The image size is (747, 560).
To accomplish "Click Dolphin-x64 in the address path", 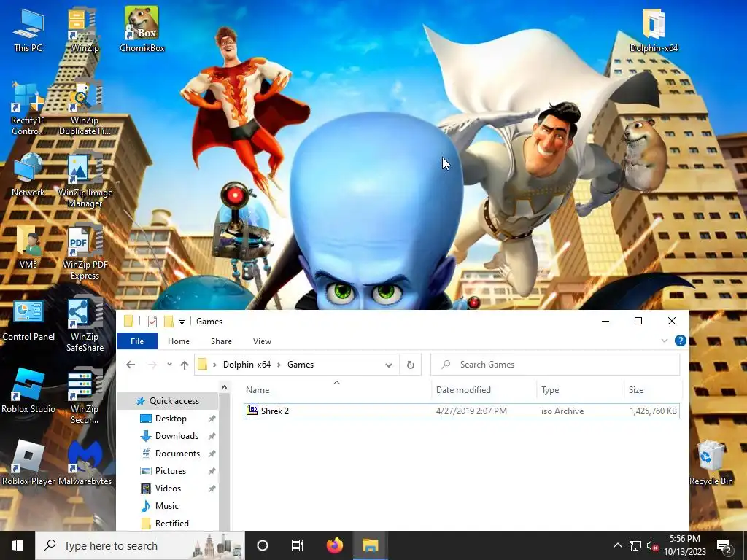I will [247, 365].
